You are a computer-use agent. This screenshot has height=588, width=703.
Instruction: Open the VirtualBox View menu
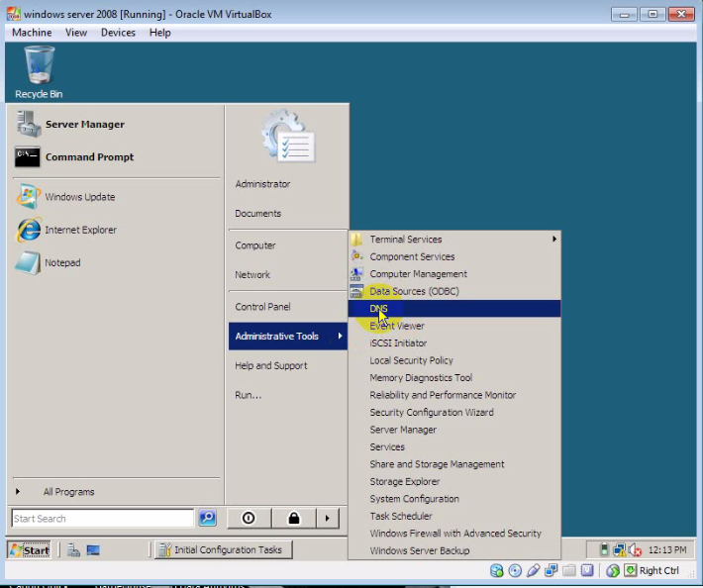click(x=76, y=33)
